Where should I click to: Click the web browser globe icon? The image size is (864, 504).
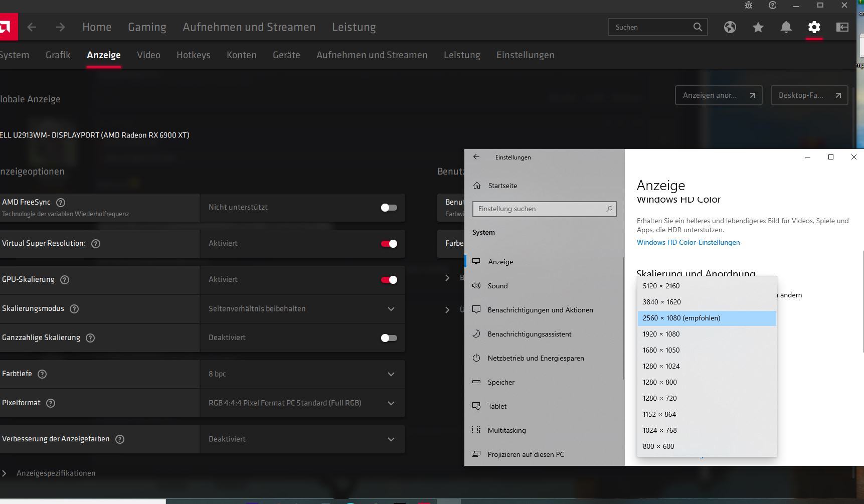[x=730, y=27]
